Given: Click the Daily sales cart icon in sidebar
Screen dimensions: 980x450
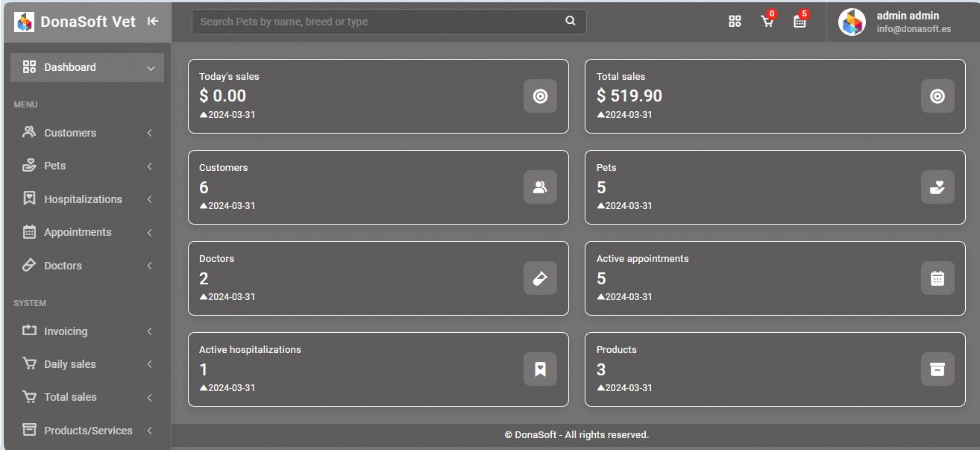Looking at the screenshot, I should pyautogui.click(x=29, y=363).
